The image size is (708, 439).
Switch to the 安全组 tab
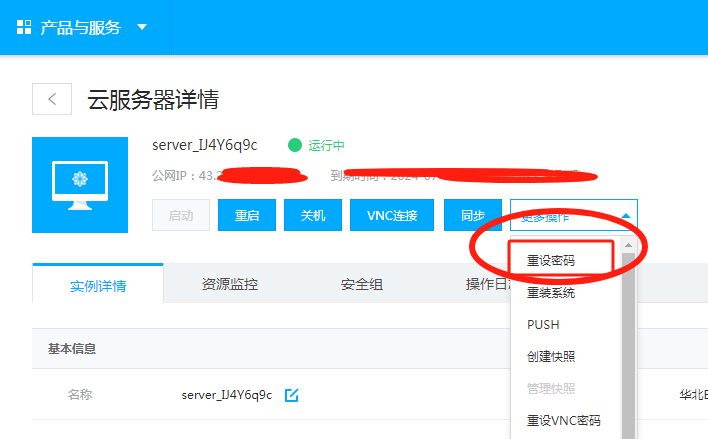point(362,284)
